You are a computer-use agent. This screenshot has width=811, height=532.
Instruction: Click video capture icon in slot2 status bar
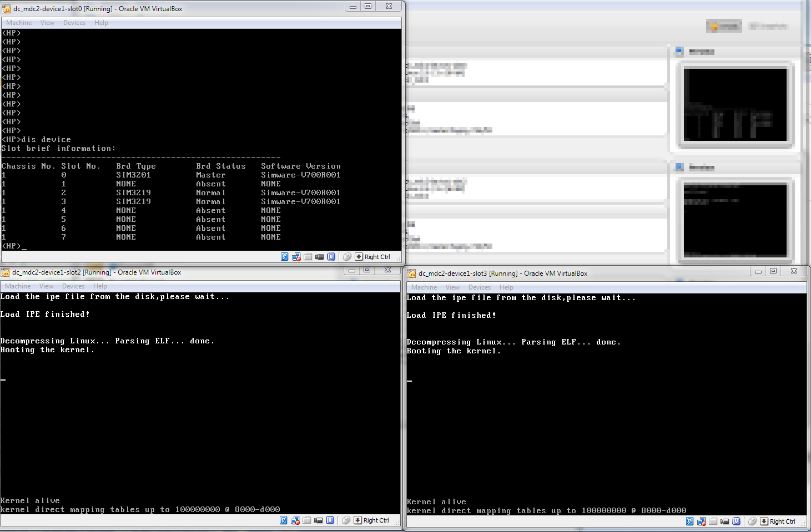tap(319, 520)
